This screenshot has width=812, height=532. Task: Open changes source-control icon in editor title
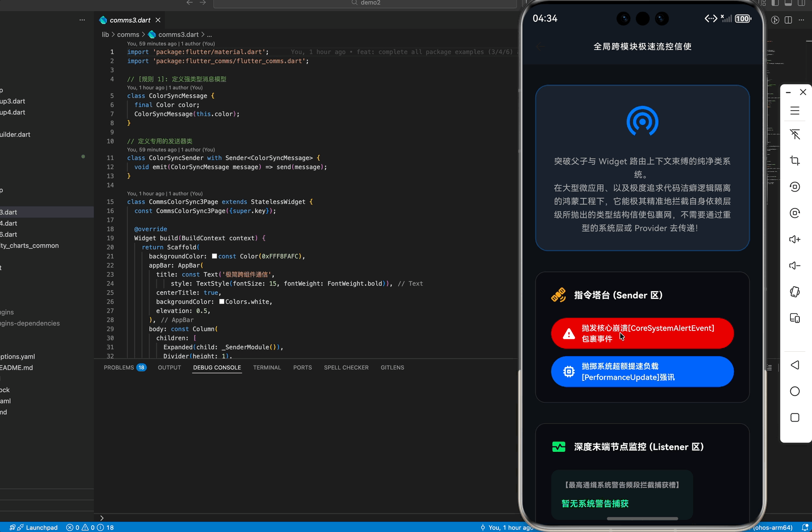(x=775, y=20)
